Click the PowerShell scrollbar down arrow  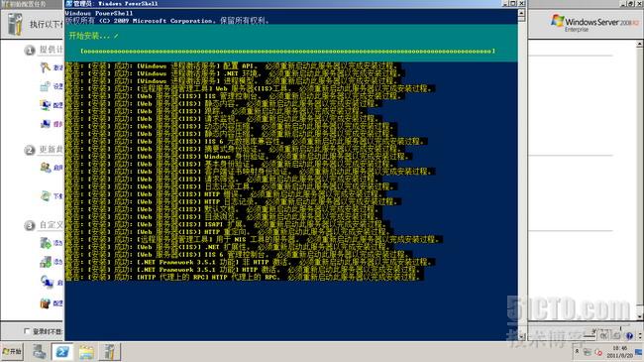pyautogui.click(x=521, y=336)
